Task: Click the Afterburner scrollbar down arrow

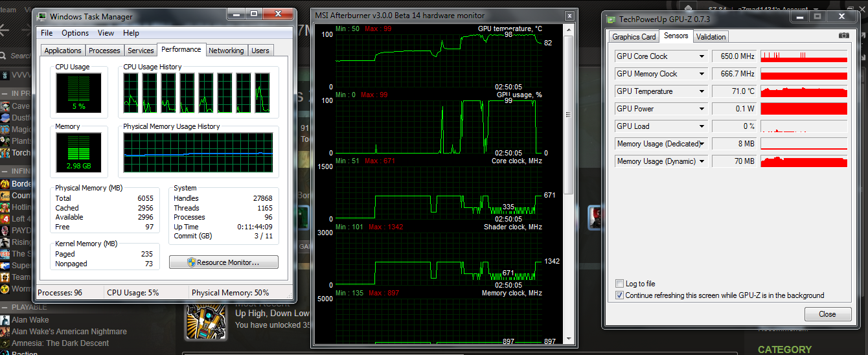Action: click(569, 339)
